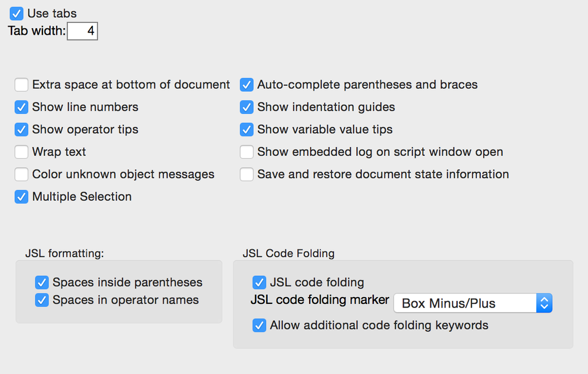Image resolution: width=588 pixels, height=374 pixels.
Task: Uncheck the Use tabs checkbox
Action: (x=16, y=14)
